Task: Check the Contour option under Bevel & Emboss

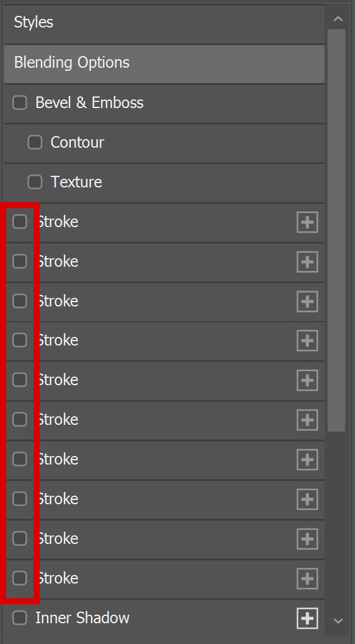Action: [x=35, y=142]
